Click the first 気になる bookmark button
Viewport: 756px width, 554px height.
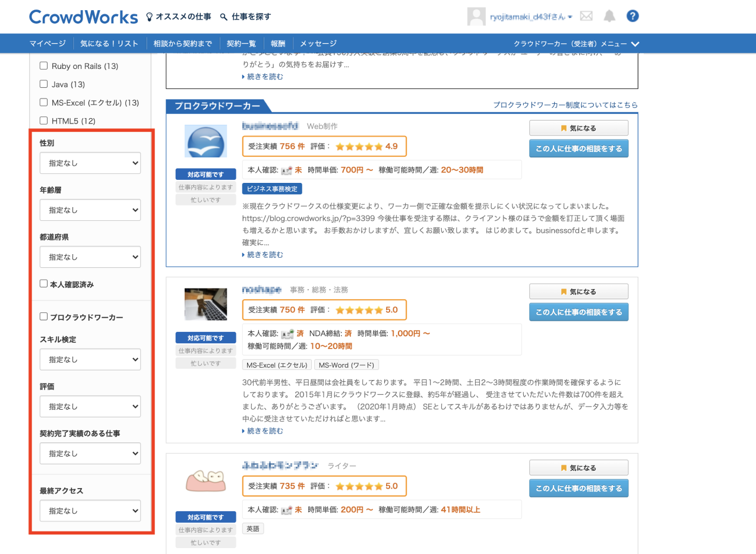[578, 128]
